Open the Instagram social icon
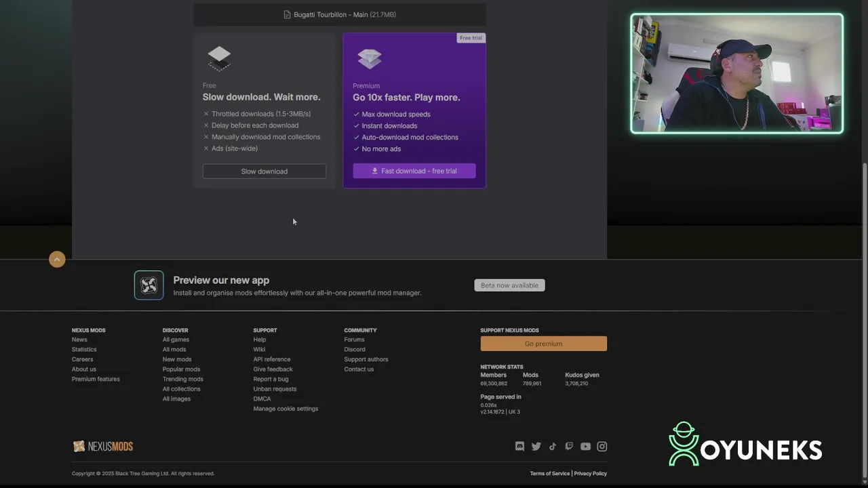This screenshot has height=488, width=868. 602,446
